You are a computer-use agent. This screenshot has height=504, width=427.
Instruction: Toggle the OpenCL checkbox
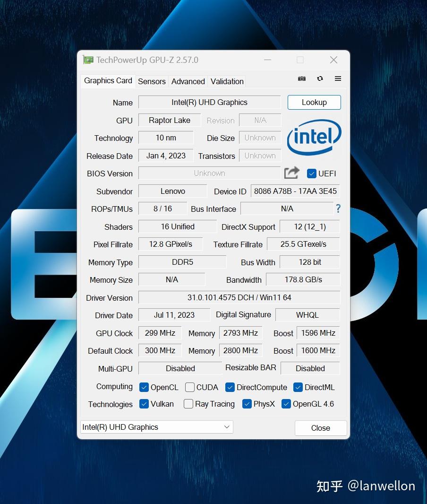pos(144,387)
